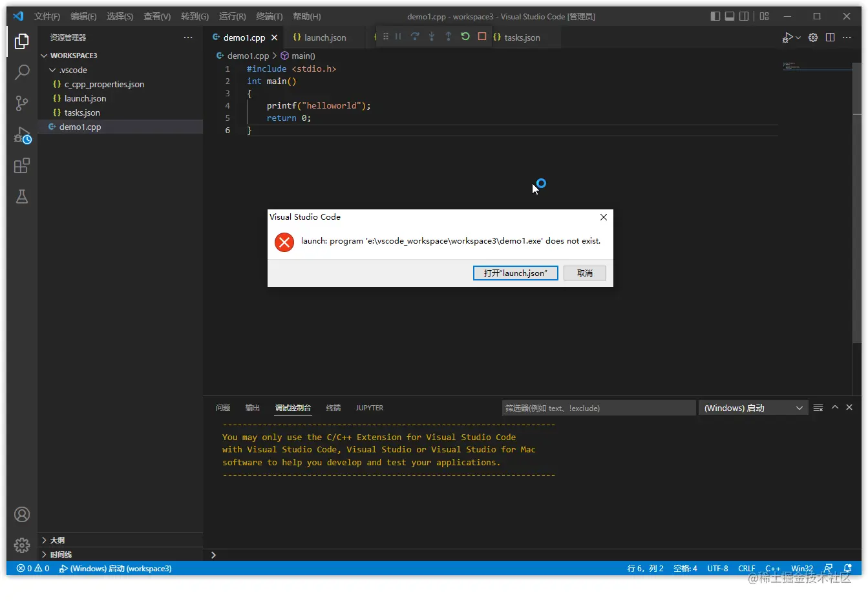Click the debug console filter input
Image resolution: width=868 pixels, height=601 pixels.
click(x=599, y=408)
